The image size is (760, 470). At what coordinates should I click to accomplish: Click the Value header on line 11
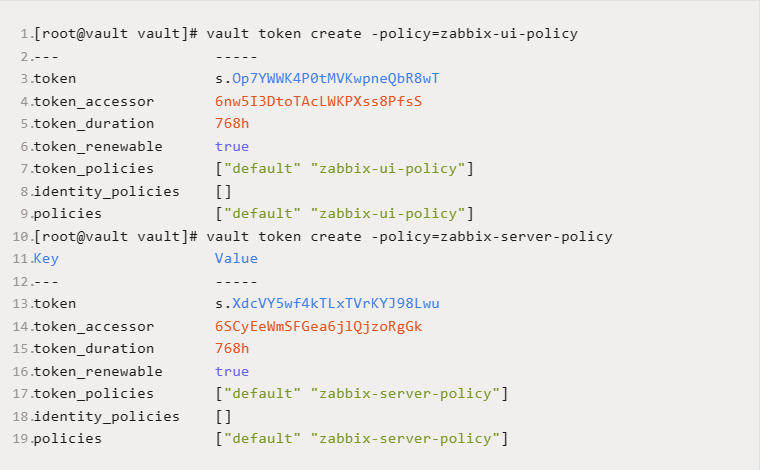[236, 258]
